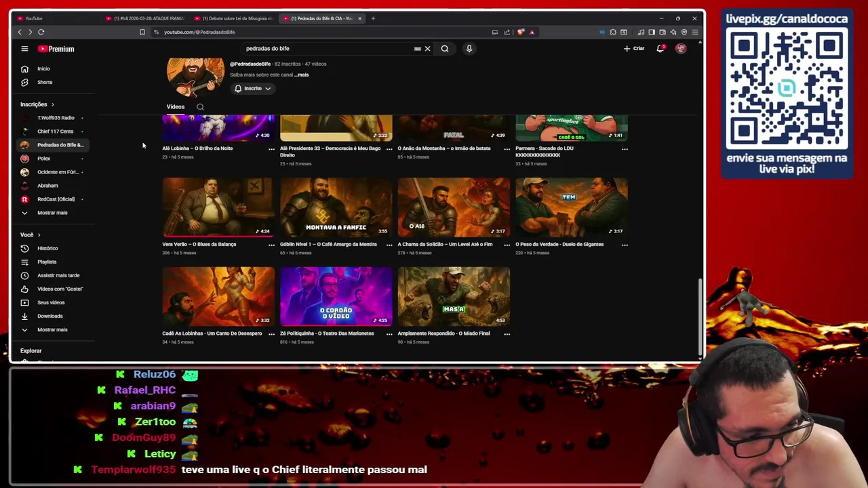
Task: Open options menu for Zé Politiquinha video
Action: coord(389,333)
